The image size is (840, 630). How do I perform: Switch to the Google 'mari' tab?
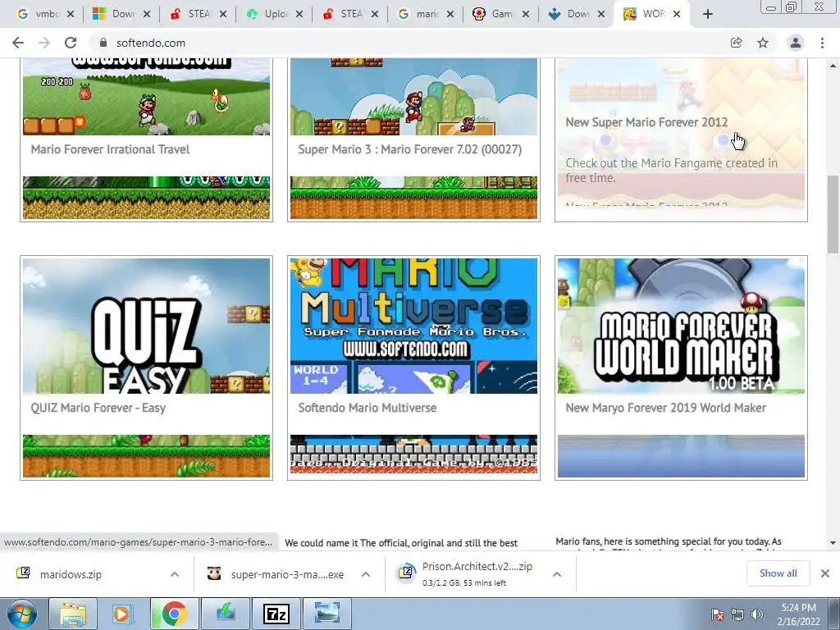[421, 14]
